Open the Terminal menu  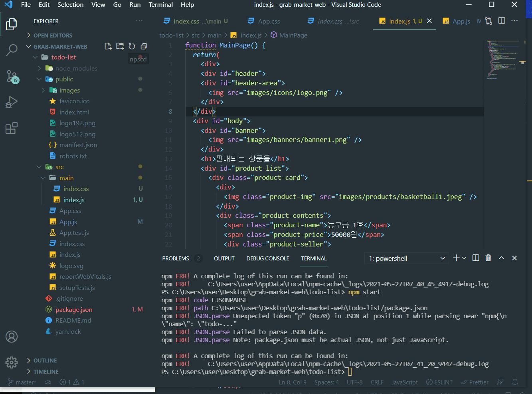point(160,5)
